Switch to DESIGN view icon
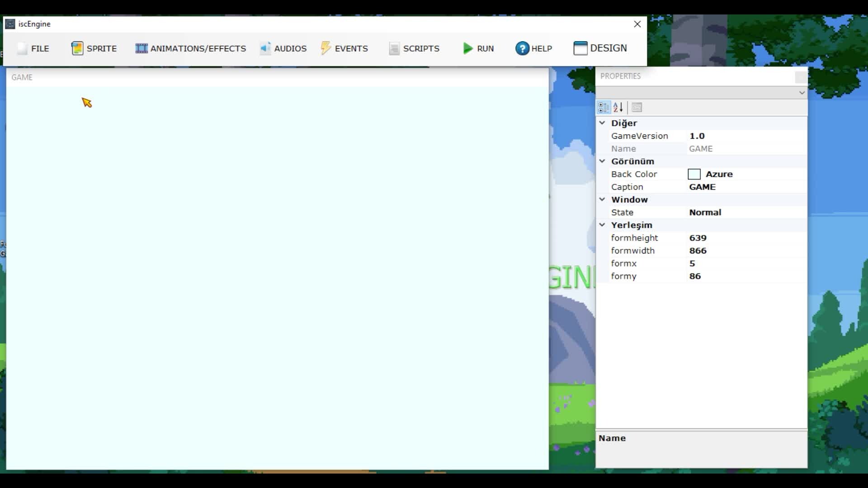 580,48
